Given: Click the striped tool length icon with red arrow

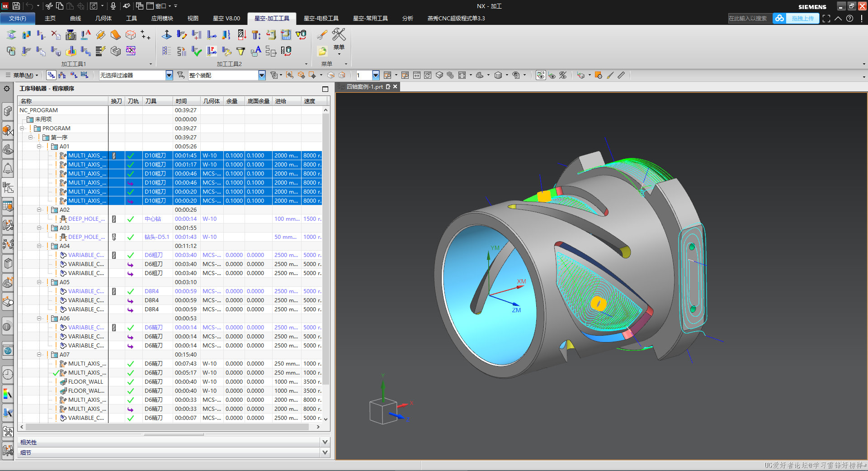Looking at the screenshot, I should 241,35.
